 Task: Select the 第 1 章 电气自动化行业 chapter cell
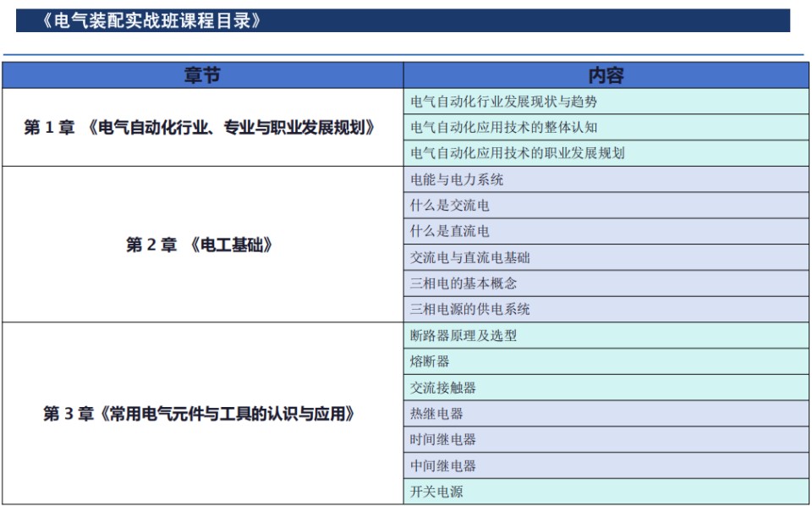202,128
